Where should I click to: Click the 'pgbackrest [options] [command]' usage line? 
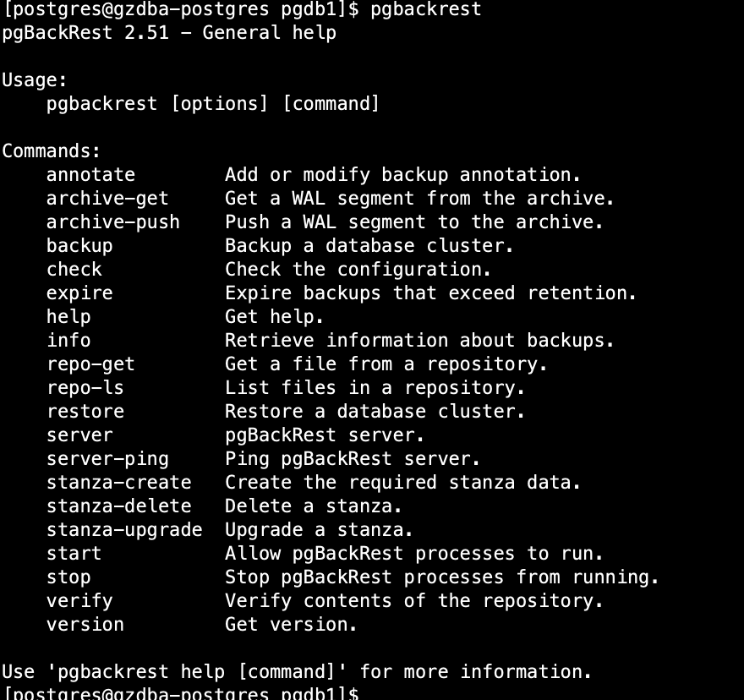point(213,104)
